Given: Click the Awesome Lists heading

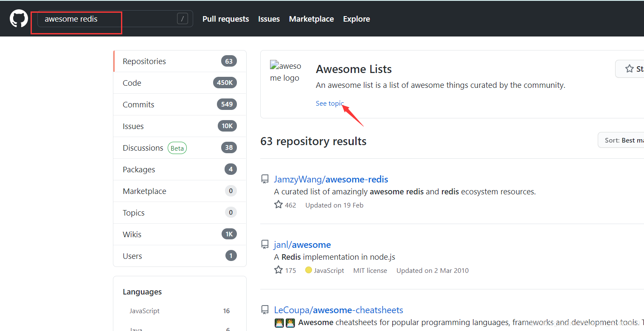Looking at the screenshot, I should (354, 69).
